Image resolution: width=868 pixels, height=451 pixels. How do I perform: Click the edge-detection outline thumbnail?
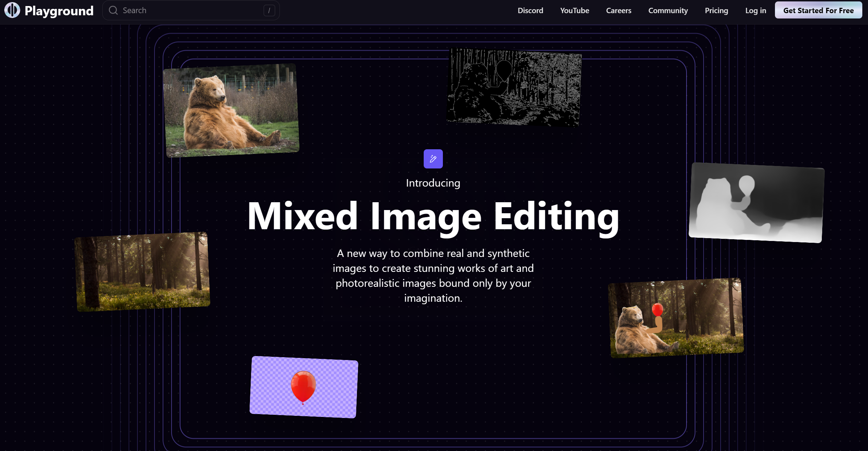(x=514, y=87)
